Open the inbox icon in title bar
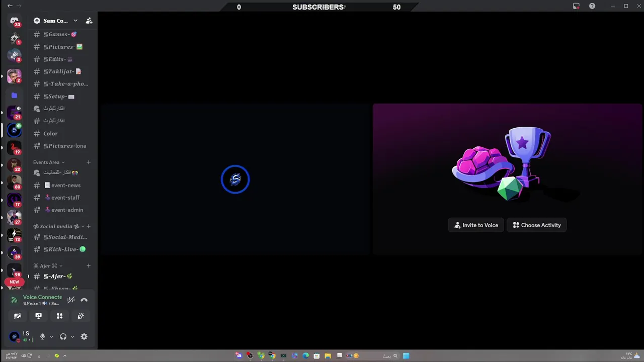The width and height of the screenshot is (644, 362). pos(576,6)
